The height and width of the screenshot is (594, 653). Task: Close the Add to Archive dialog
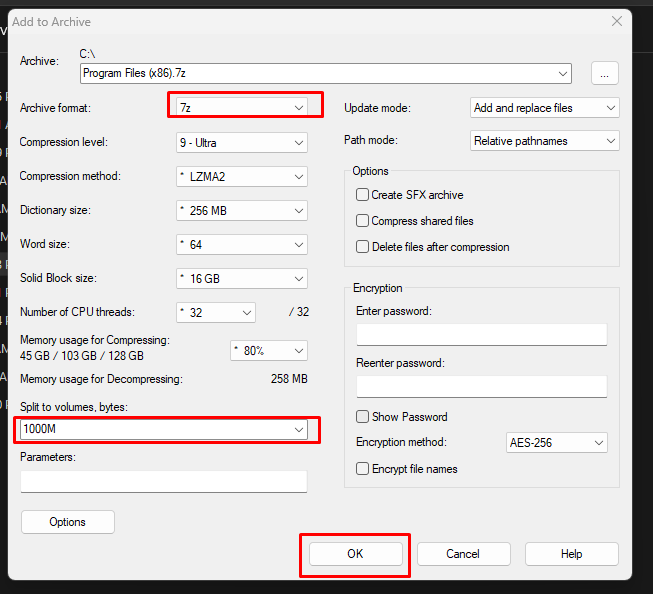click(616, 21)
